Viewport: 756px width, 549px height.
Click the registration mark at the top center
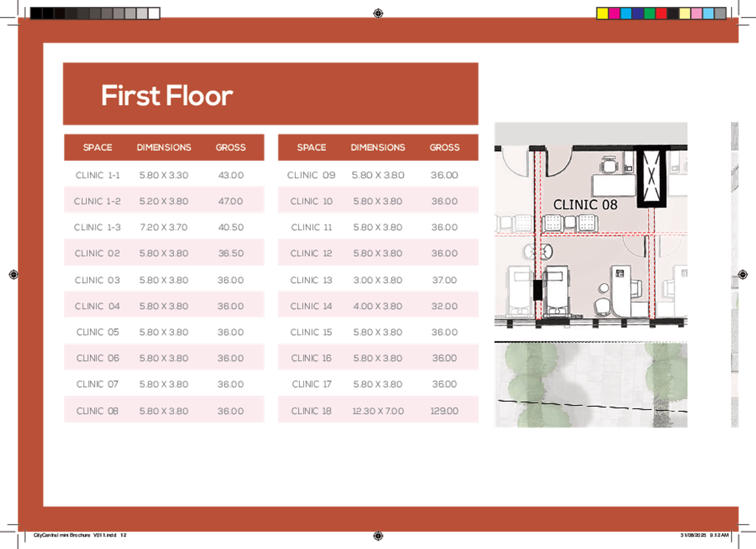tap(379, 14)
